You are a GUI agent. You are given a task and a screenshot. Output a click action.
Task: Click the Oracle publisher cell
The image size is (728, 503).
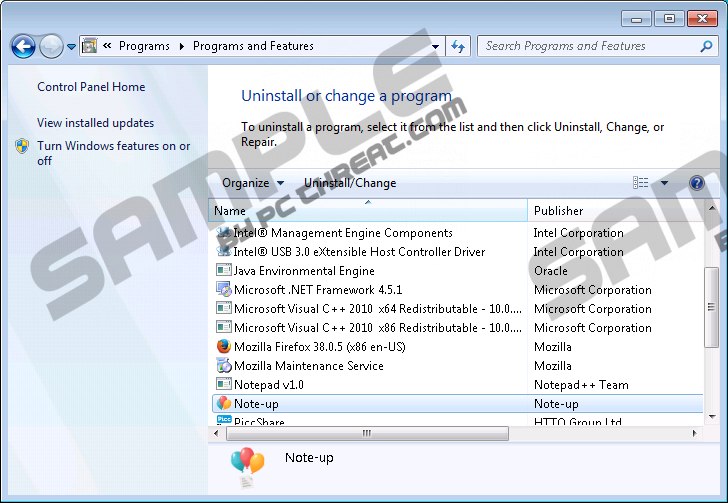pos(551,271)
